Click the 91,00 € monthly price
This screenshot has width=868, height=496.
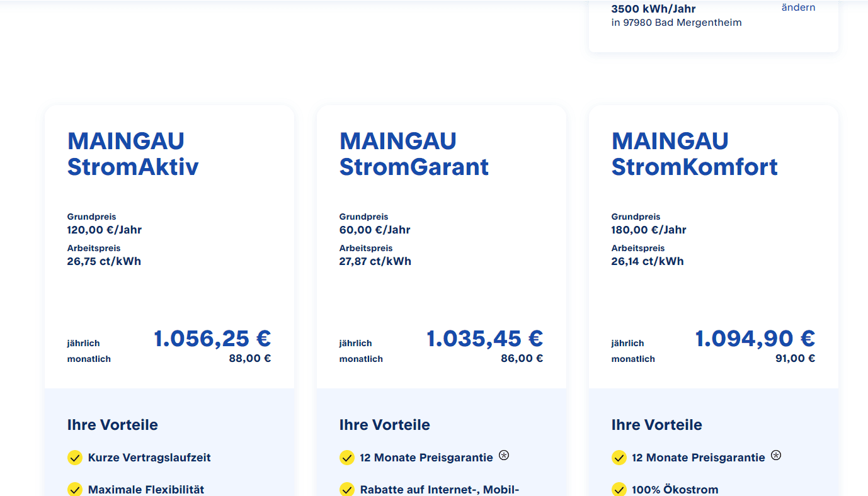796,359
